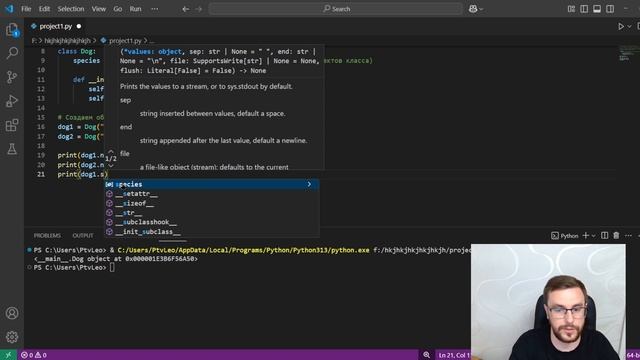Click python.exe path in terminal

(x=243, y=250)
